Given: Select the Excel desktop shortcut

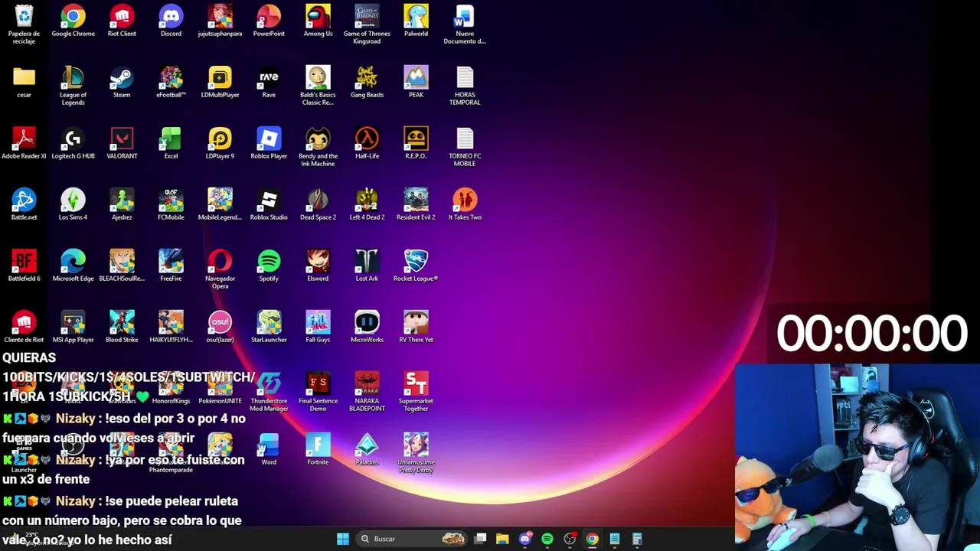Looking at the screenshot, I should (171, 144).
